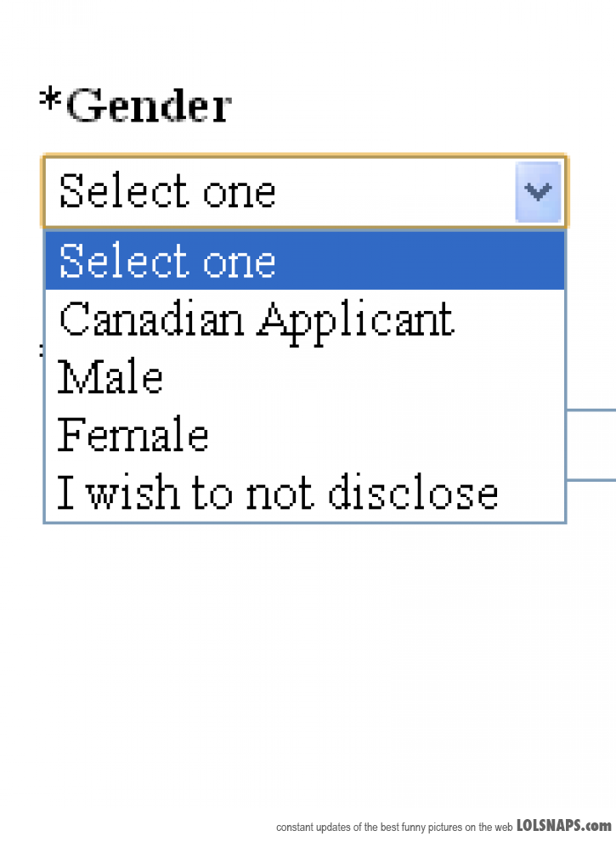Collapse the list using the blue chevron
Screen dimensions: 616x842
[x=538, y=192]
